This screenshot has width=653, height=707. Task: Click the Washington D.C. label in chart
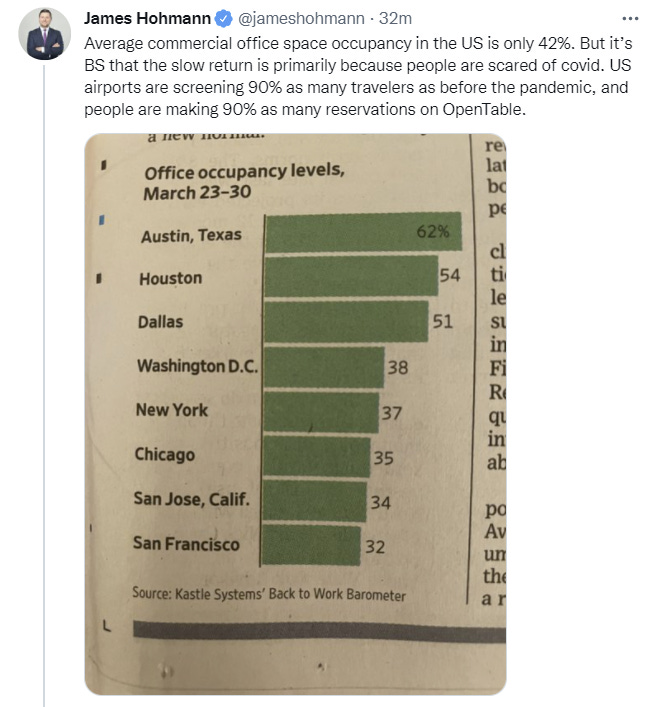click(198, 366)
